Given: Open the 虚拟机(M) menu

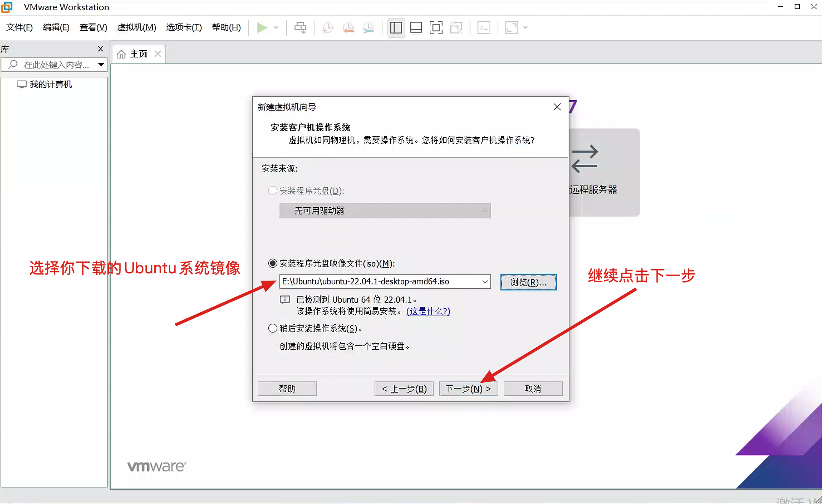Looking at the screenshot, I should point(137,27).
